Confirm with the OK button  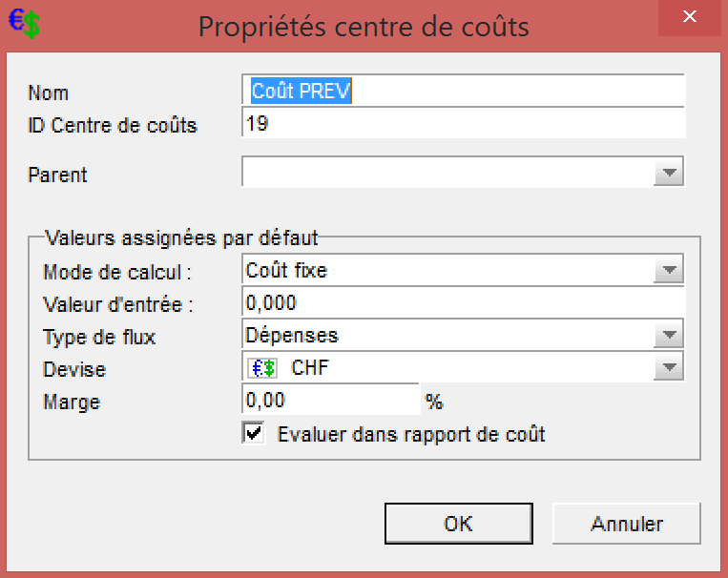coord(458,524)
